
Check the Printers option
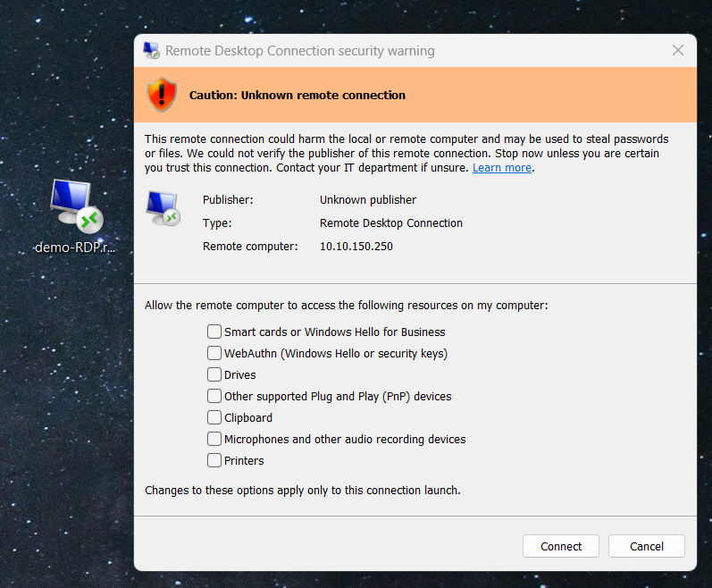(214, 460)
